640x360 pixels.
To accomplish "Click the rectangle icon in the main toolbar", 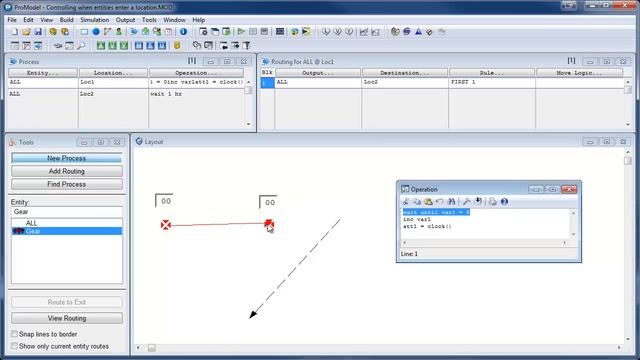I will [84, 32].
